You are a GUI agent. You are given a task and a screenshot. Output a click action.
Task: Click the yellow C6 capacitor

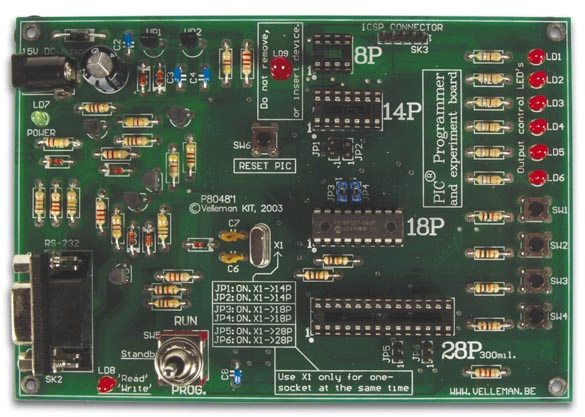pos(231,257)
